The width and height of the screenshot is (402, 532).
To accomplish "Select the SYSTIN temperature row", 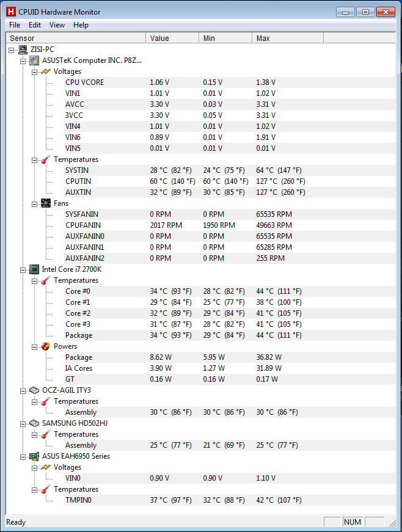I will click(230, 170).
